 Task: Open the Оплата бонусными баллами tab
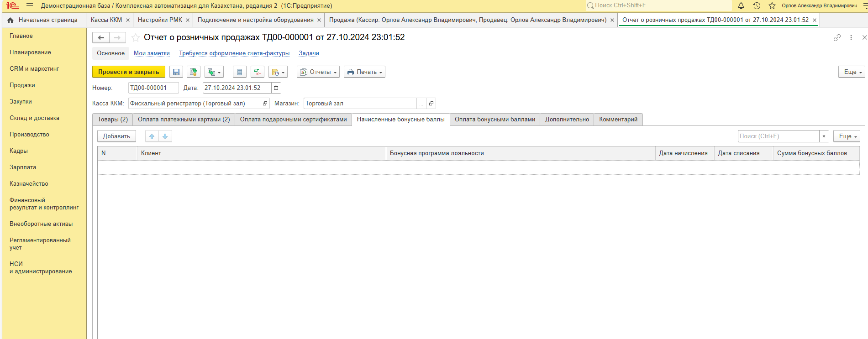click(x=494, y=120)
